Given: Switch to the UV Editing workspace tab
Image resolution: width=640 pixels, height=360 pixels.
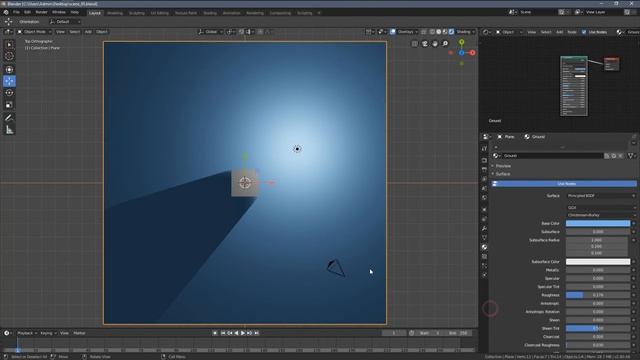Looking at the screenshot, I should (160, 13).
